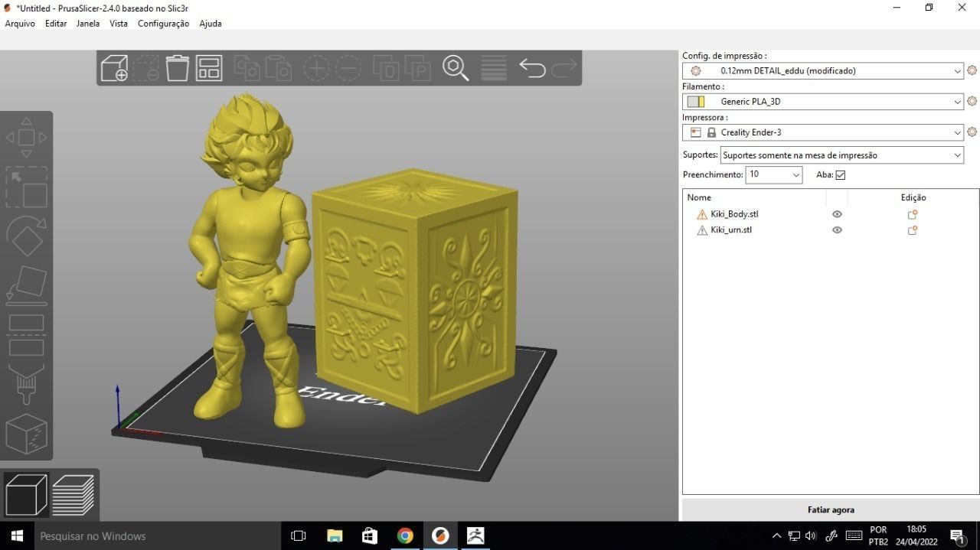
Task: Click the Add model toolbar icon
Action: [114, 68]
